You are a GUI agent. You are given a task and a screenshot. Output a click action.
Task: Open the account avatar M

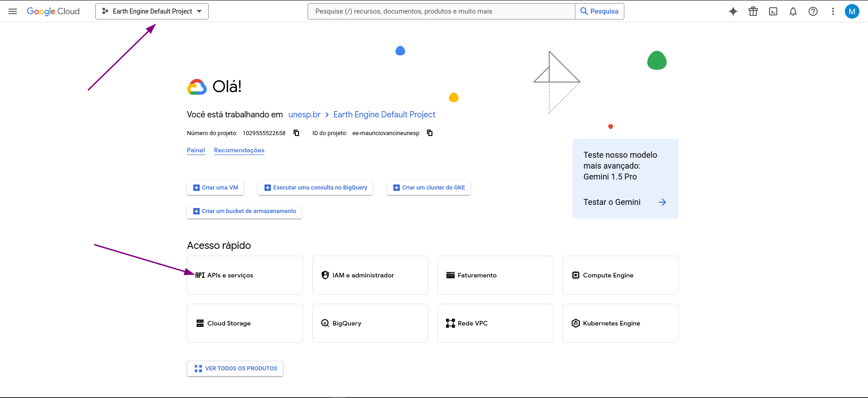852,11
